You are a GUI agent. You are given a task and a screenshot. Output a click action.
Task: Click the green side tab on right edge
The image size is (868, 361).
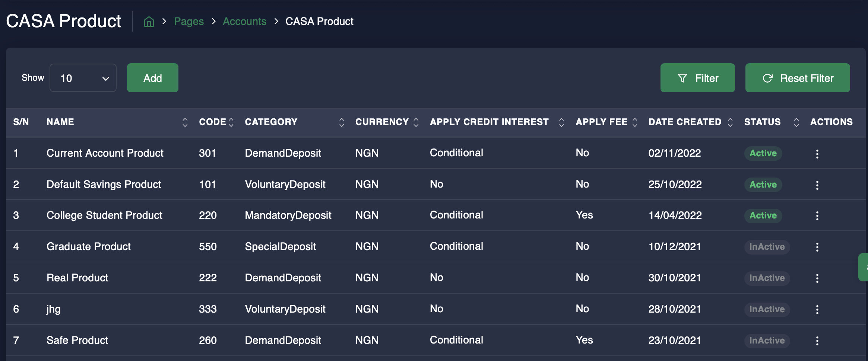pyautogui.click(x=864, y=267)
